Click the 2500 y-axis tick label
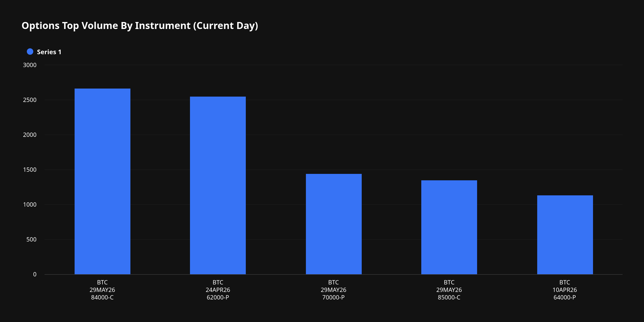 click(x=30, y=100)
